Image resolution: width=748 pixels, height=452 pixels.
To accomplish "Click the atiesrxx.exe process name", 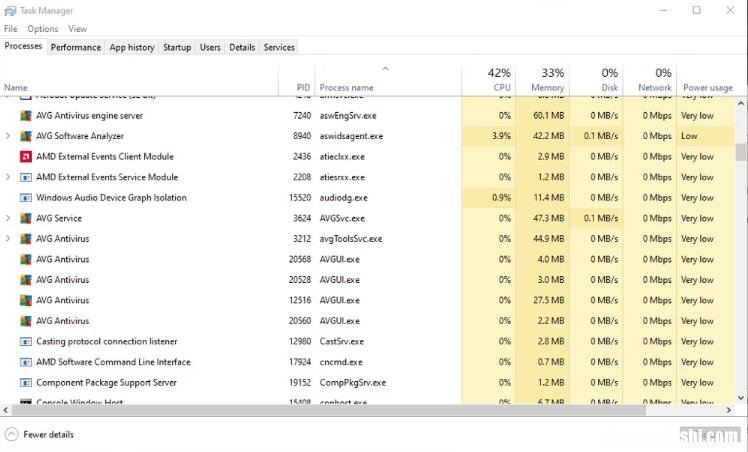I will coord(342,177).
